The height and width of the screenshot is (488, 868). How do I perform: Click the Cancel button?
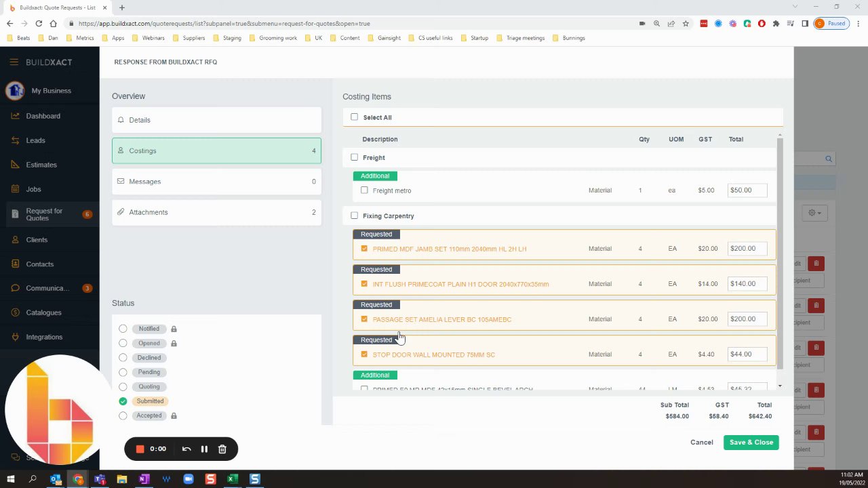pos(702,443)
